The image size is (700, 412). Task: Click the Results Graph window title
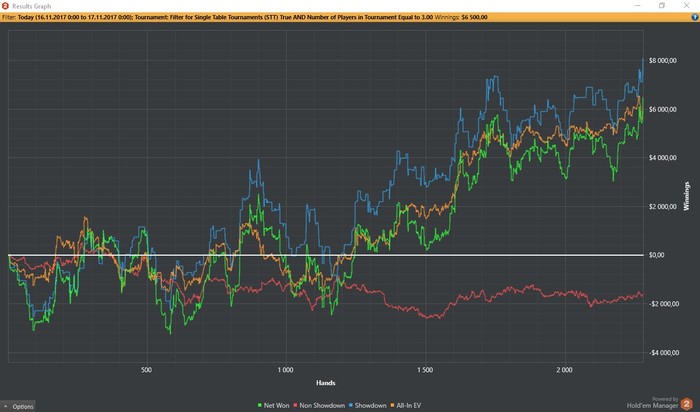coord(31,6)
